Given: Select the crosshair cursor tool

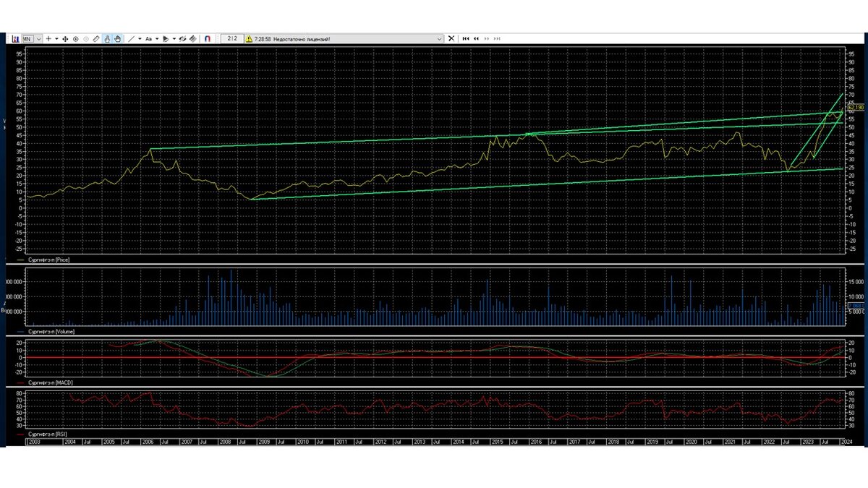Looking at the screenshot, I should [x=48, y=39].
